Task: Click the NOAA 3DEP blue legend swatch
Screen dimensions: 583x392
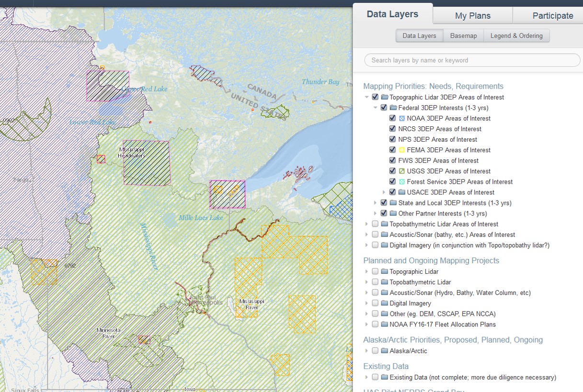Action: 402,118
